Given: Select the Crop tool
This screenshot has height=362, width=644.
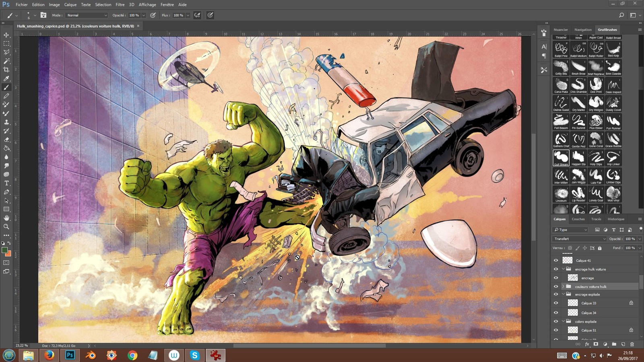Looking at the screenshot, I should click(x=6, y=70).
